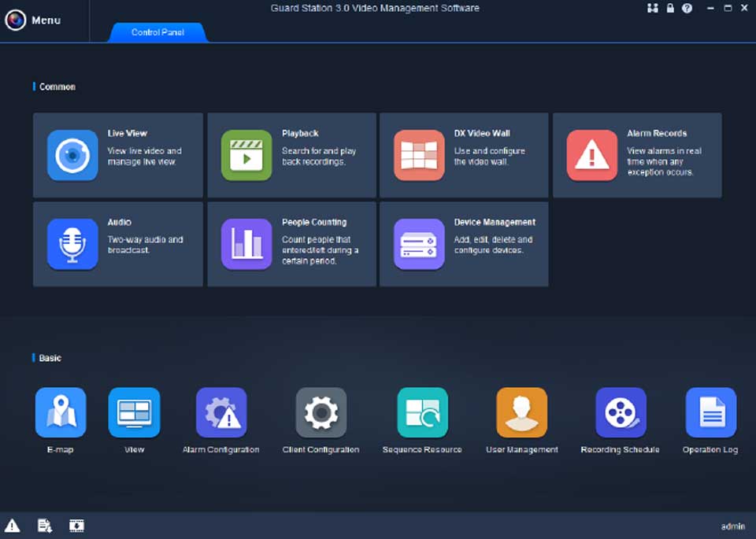Screen dimensions: 756x539
Task: Click the Audio title text
Action: point(119,222)
